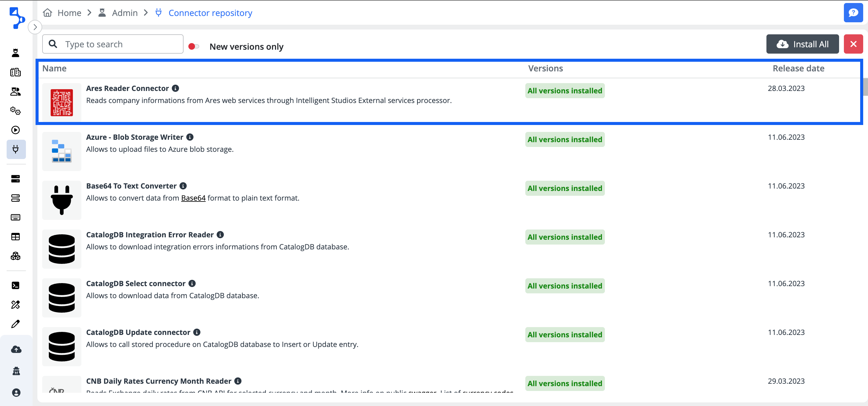Open the keyboard sidebar icon

coord(15,217)
